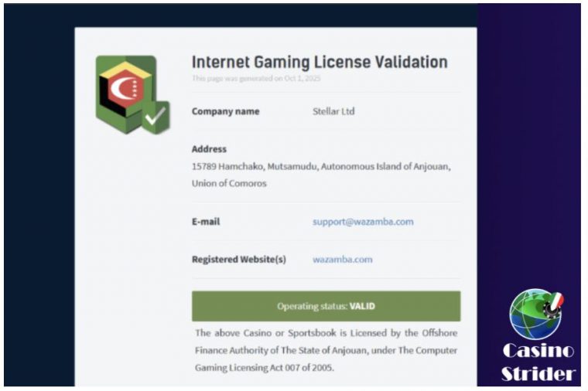This screenshot has height=391, width=588.
Task: Click the Union of Comoros text
Action: click(229, 184)
